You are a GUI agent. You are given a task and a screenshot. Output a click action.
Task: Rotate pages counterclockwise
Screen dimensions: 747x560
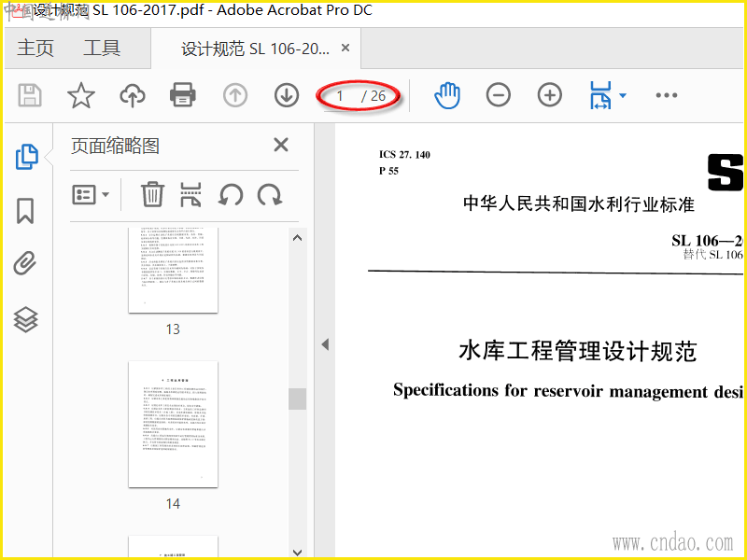231,195
